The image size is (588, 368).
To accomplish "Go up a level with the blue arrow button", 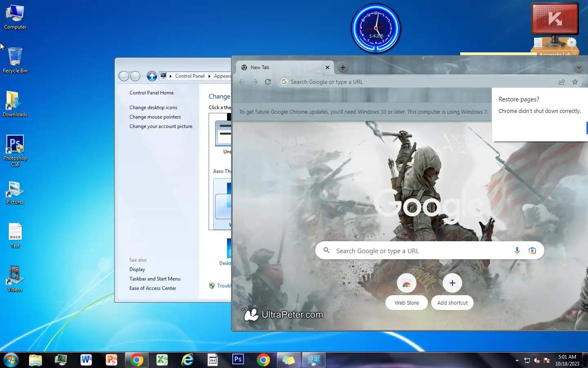I will 152,76.
